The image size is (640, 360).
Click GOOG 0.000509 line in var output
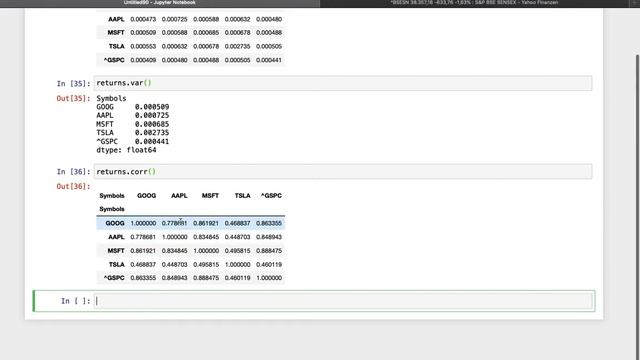[133, 107]
